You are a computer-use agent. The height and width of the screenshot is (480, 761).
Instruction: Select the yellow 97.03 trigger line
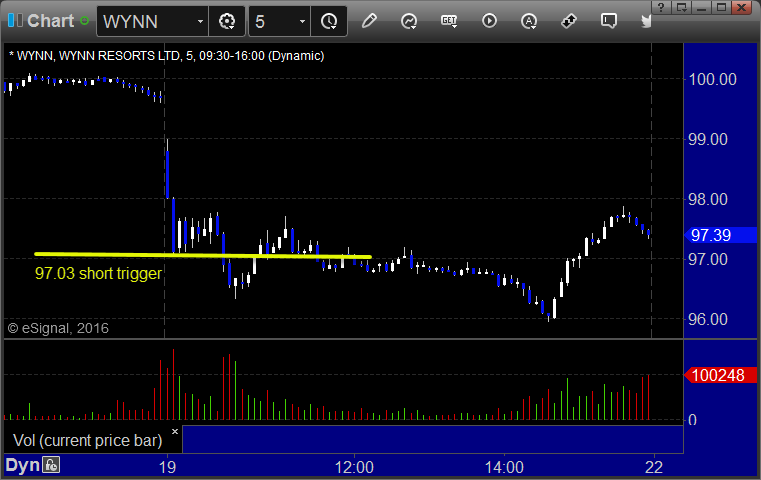click(x=203, y=255)
